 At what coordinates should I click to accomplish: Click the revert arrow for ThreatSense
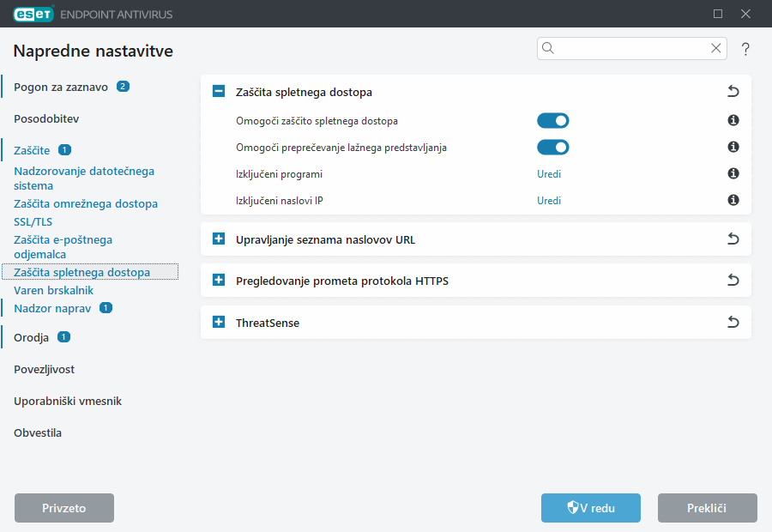point(733,323)
